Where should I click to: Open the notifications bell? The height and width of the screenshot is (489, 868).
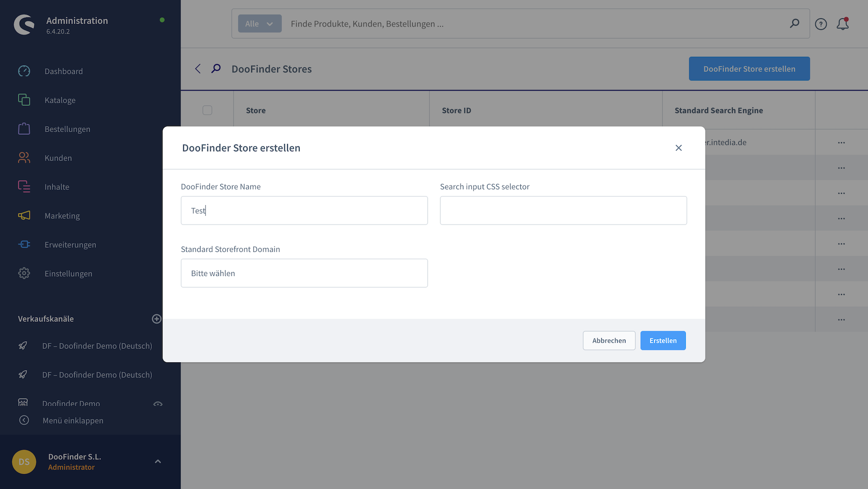point(842,24)
